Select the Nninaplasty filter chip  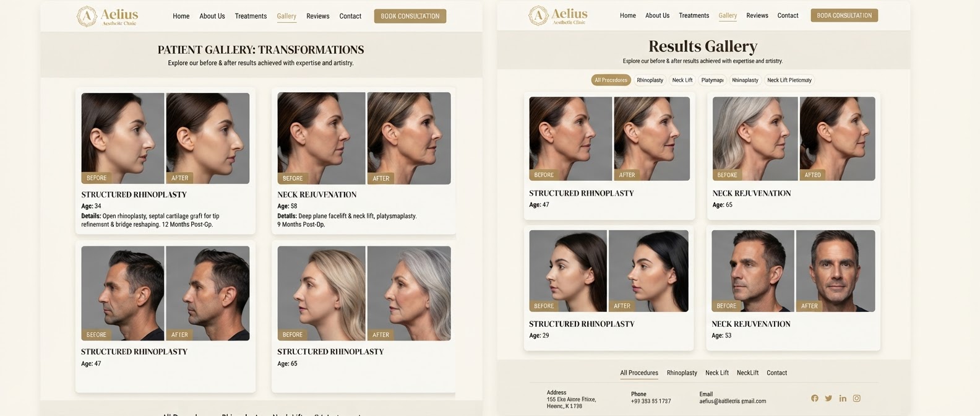(x=745, y=80)
